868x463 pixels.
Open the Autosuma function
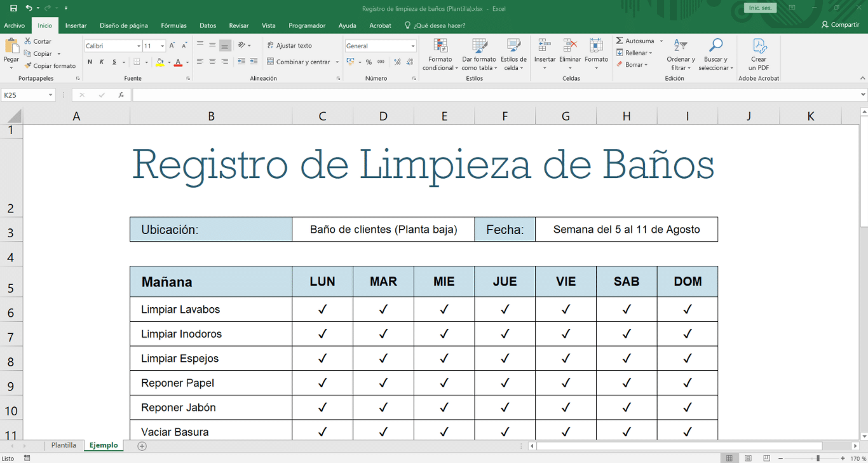pos(637,41)
